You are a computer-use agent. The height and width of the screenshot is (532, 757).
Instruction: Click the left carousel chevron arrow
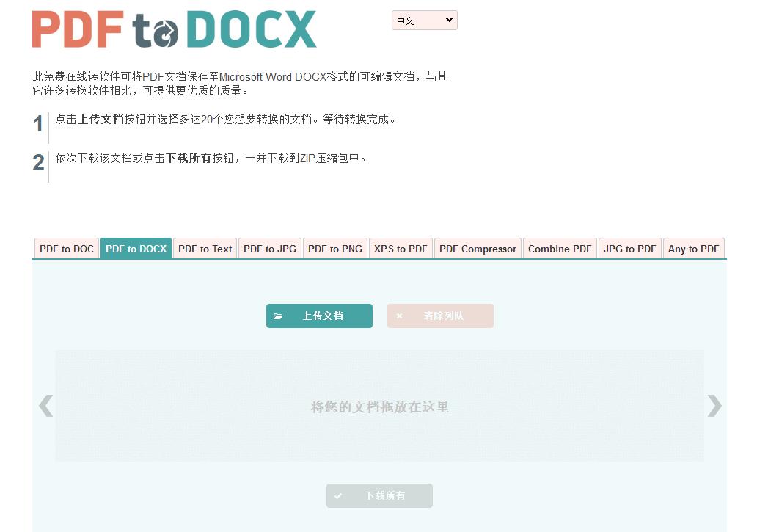click(45, 406)
